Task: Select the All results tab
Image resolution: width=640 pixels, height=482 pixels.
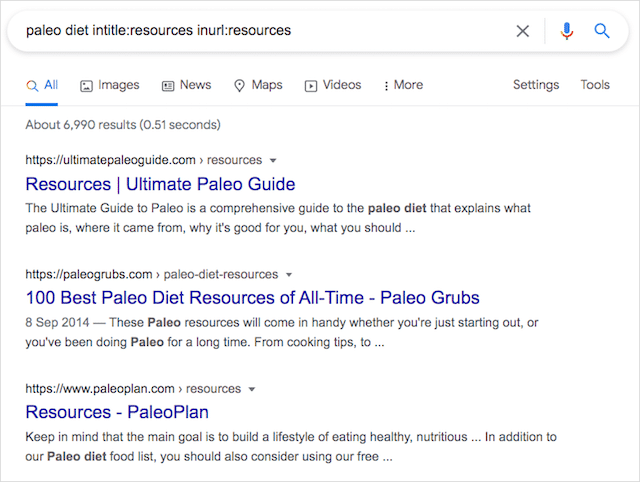Action: coord(42,85)
